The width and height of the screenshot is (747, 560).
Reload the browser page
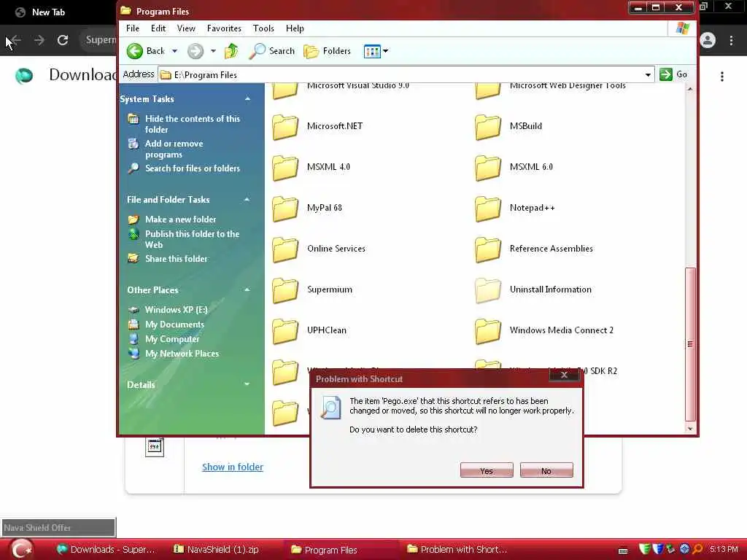(x=63, y=40)
